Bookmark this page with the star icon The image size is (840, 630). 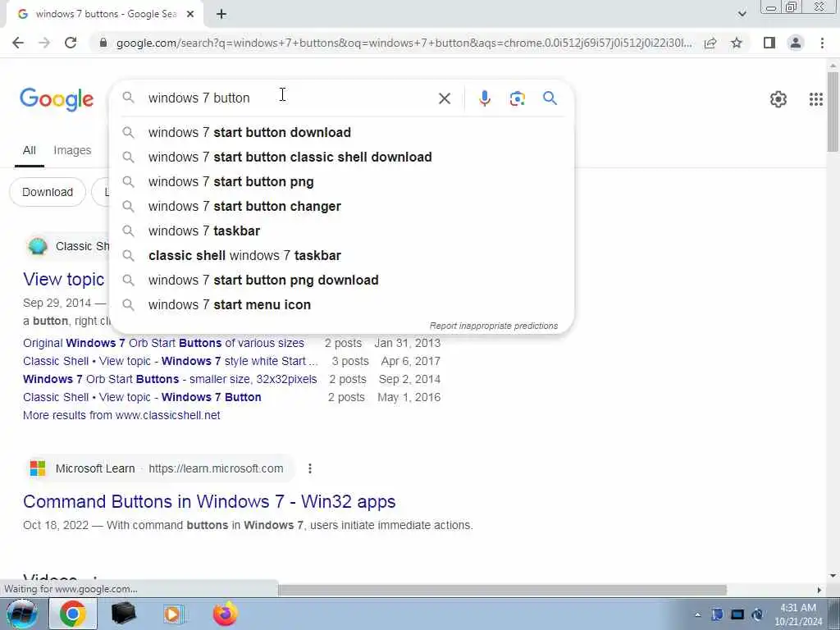[x=737, y=43]
